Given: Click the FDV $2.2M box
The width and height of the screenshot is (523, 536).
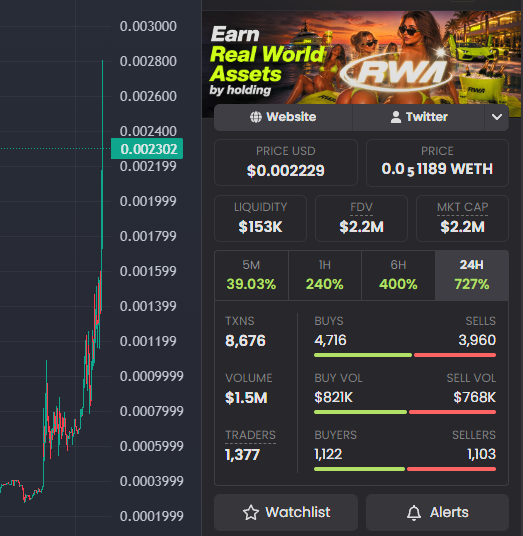Looking at the screenshot, I should coord(361,218).
